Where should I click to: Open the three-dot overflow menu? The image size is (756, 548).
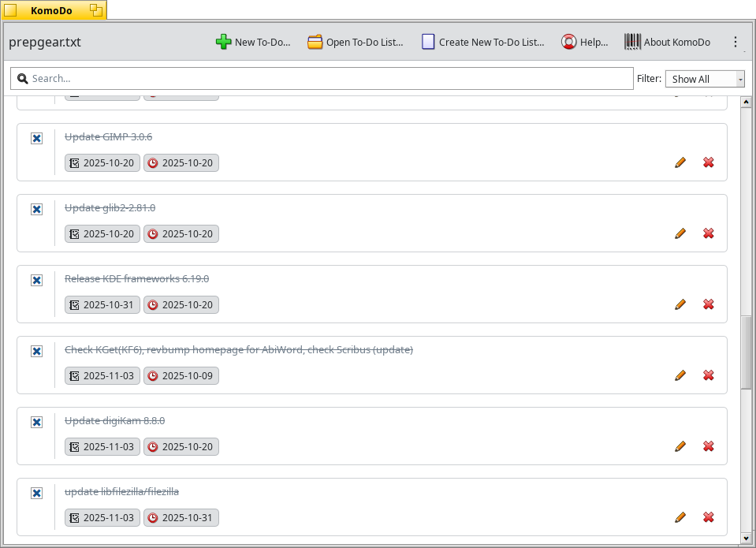(x=736, y=42)
